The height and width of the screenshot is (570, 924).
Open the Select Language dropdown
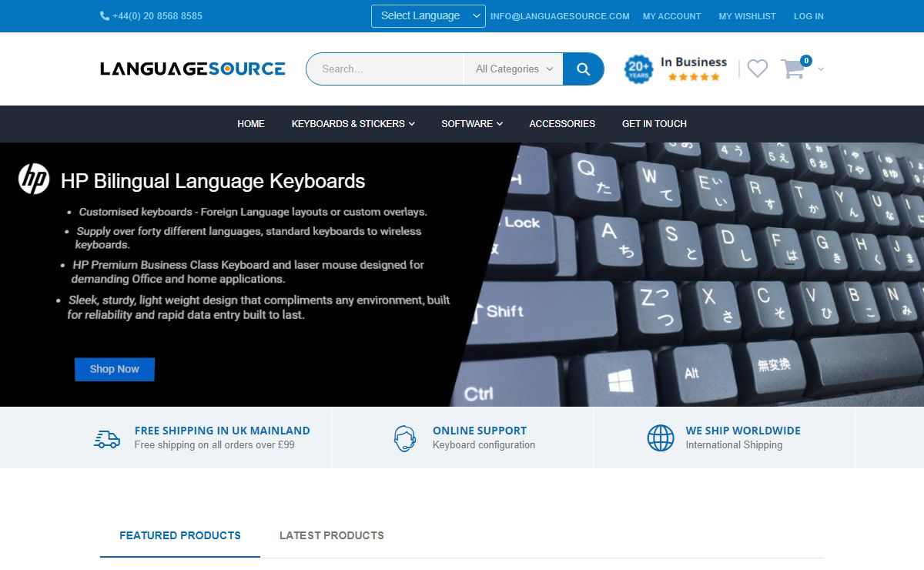(x=428, y=16)
